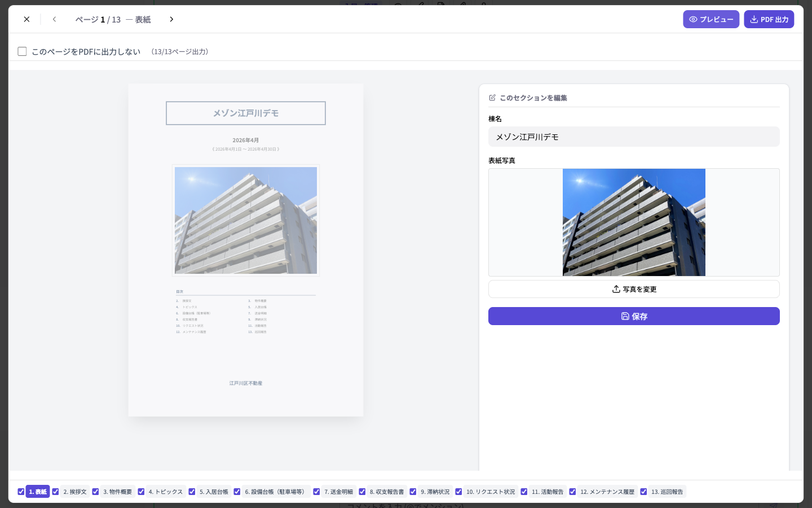Open the 12. メンテナンス履歴 tab
The image size is (812, 508).
[x=607, y=492]
